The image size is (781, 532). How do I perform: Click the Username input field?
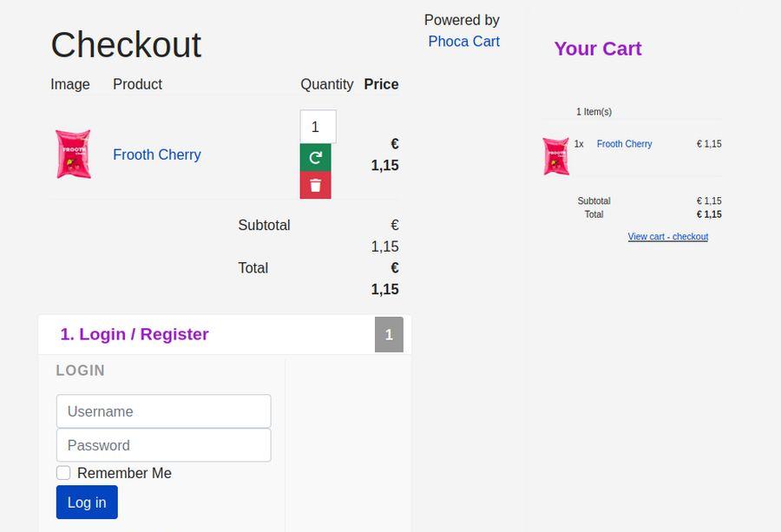tap(163, 411)
